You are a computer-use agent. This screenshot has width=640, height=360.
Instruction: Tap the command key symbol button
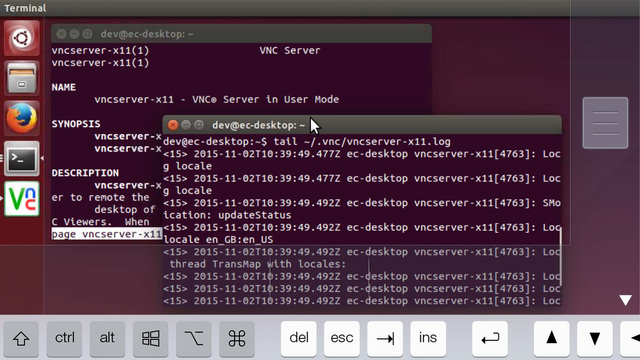(x=237, y=338)
